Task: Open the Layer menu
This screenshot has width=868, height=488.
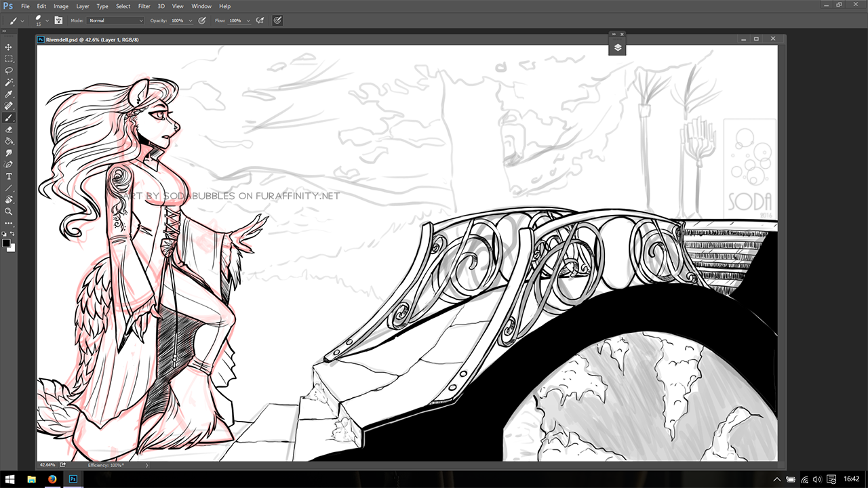Action: [83, 6]
